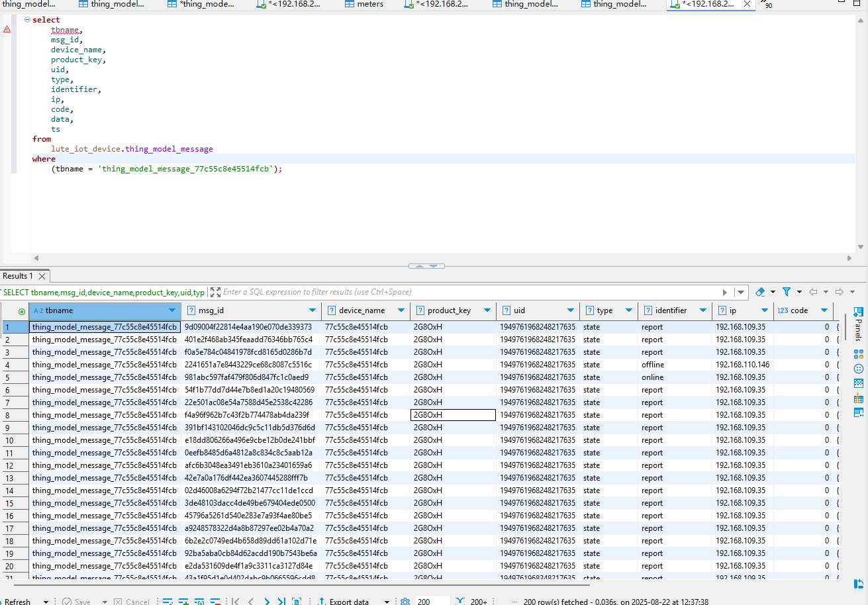This screenshot has width=868, height=605.
Task: Open the Export data dropdown arrow
Action: click(386, 602)
